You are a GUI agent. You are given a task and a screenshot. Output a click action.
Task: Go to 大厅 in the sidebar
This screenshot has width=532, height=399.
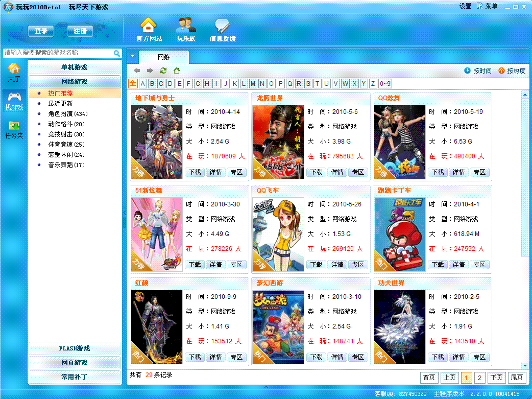(14, 73)
